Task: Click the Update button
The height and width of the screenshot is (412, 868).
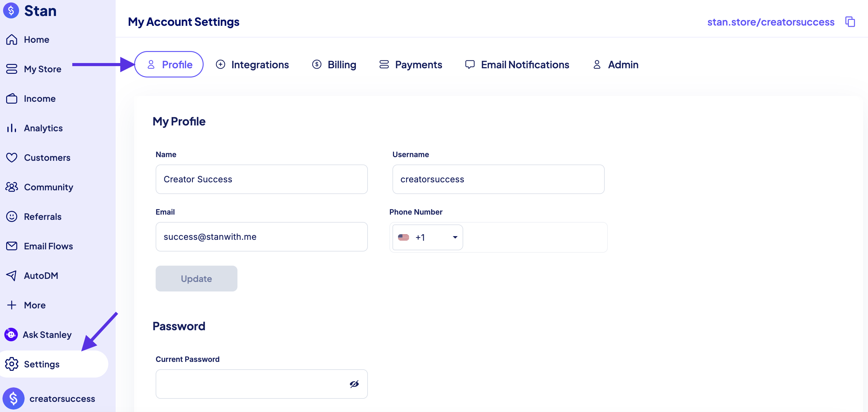Action: coord(197,279)
